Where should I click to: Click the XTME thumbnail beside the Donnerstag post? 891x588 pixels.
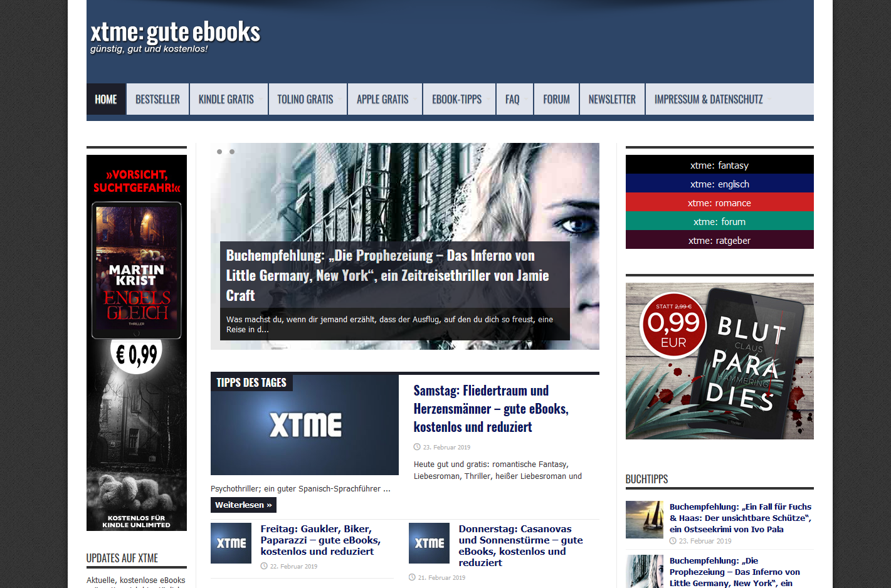pyautogui.click(x=429, y=543)
